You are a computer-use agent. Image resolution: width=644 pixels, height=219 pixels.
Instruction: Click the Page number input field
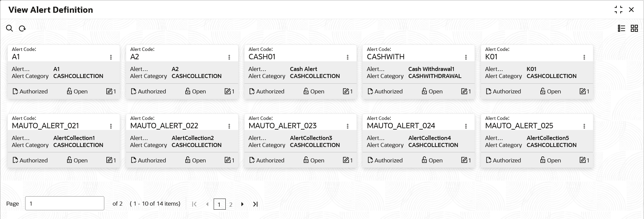tap(64, 203)
